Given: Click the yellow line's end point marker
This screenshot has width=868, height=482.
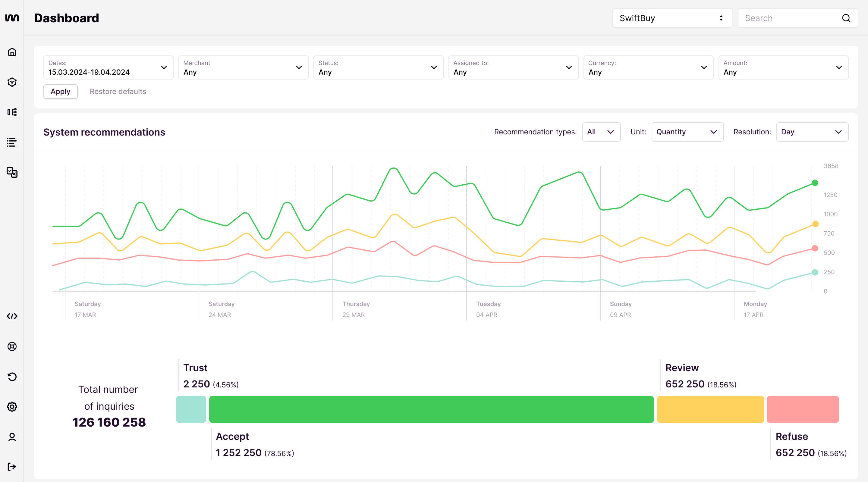Looking at the screenshot, I should pyautogui.click(x=816, y=224).
